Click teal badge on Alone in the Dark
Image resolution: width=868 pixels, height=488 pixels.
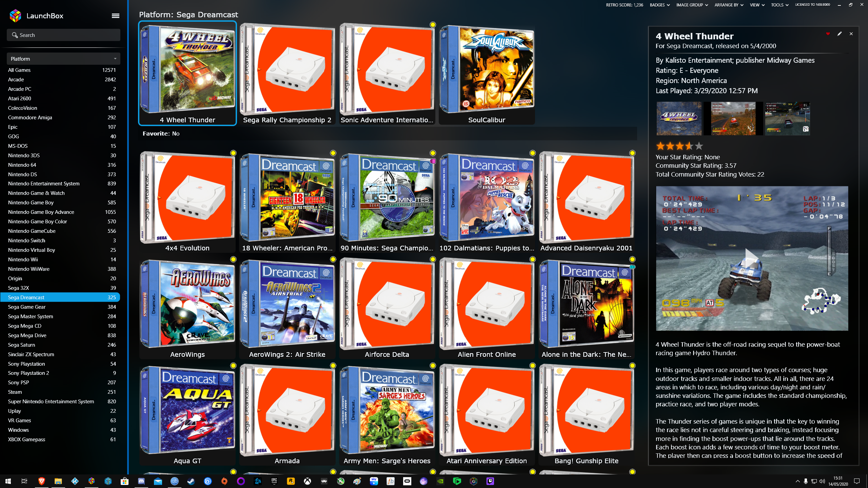click(632, 267)
